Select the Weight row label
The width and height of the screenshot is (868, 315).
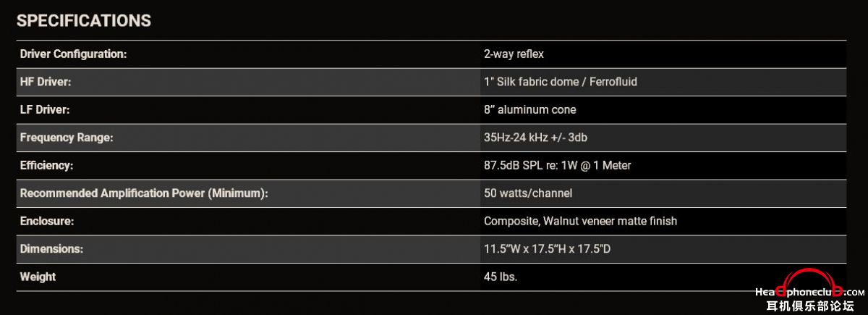pos(38,277)
